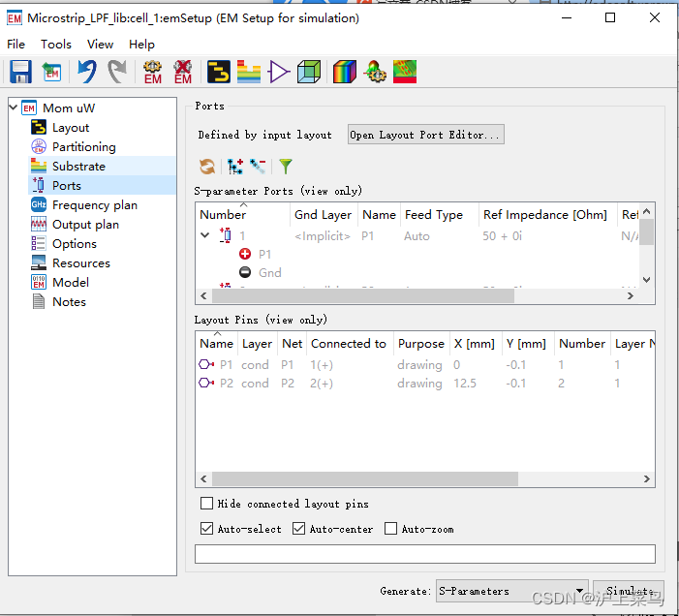Click the export EM setup toolbar icon
This screenshot has height=616, width=679.
point(51,72)
